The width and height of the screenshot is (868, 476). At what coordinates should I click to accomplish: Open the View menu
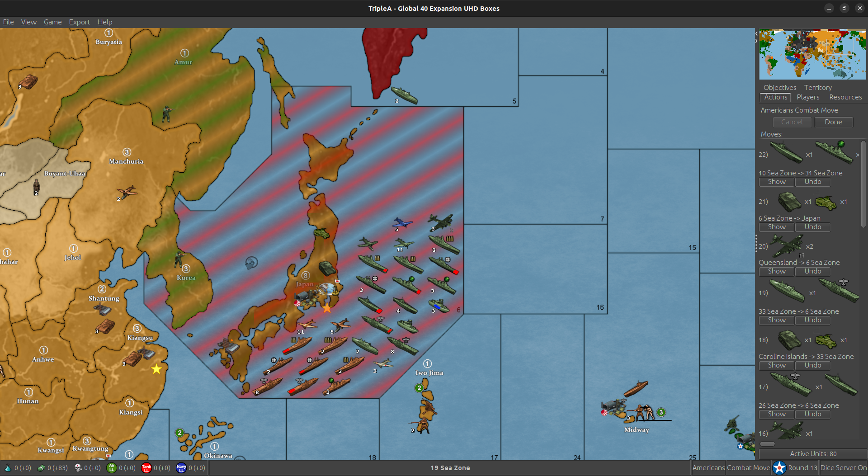click(28, 22)
